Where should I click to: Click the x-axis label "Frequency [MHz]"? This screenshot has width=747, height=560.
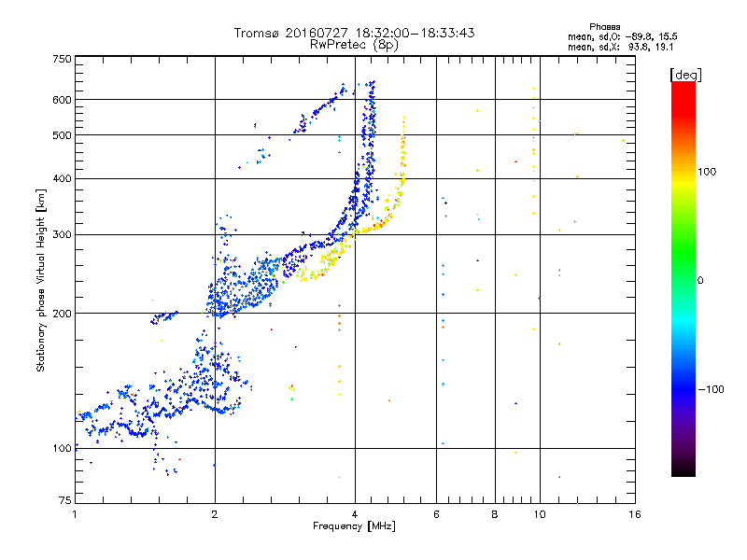(x=354, y=526)
